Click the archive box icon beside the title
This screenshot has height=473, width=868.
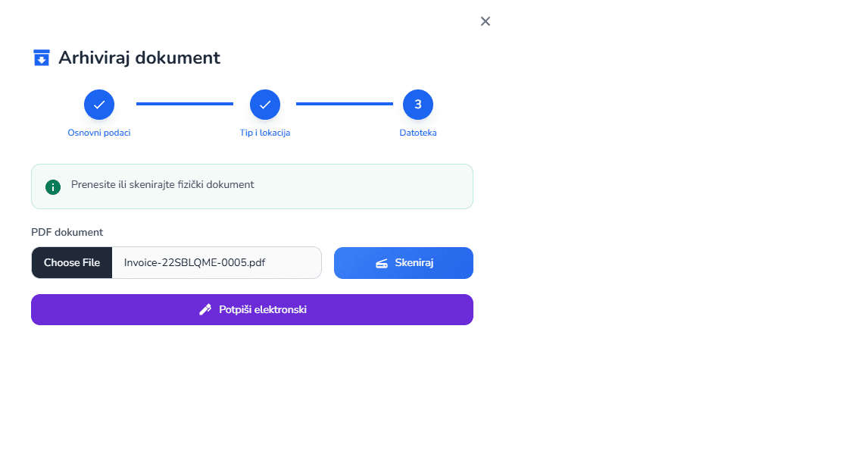pyautogui.click(x=42, y=58)
